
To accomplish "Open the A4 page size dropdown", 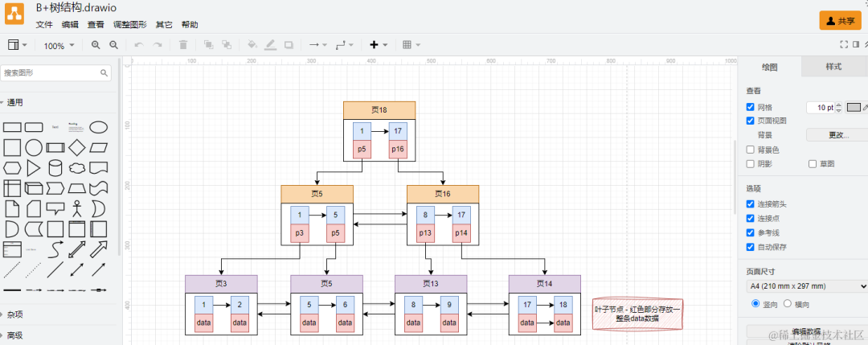I will click(807, 286).
